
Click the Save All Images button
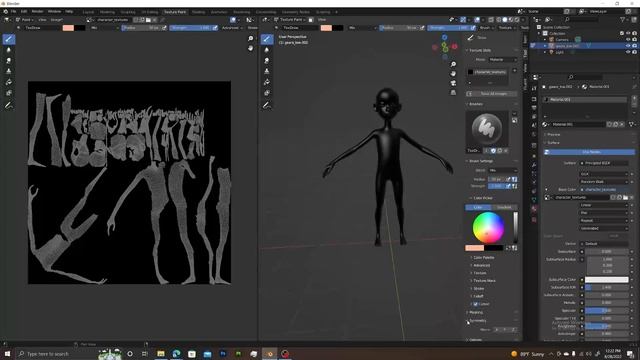(492, 94)
